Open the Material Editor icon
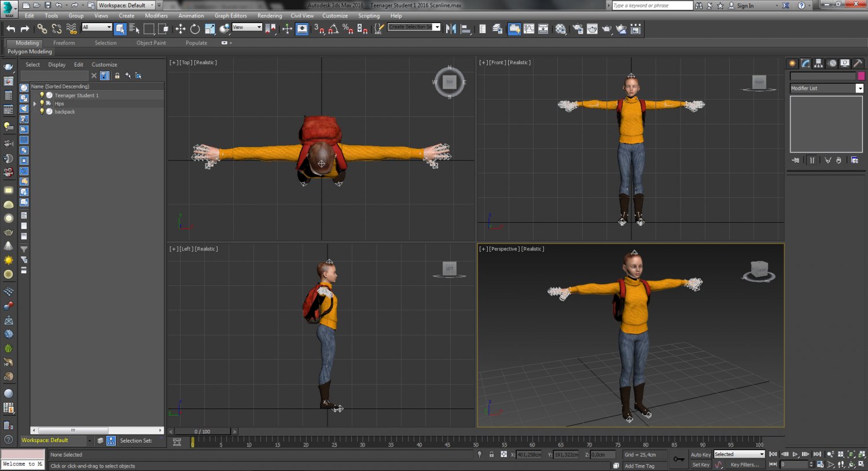The height and width of the screenshot is (471, 868). tap(560, 28)
